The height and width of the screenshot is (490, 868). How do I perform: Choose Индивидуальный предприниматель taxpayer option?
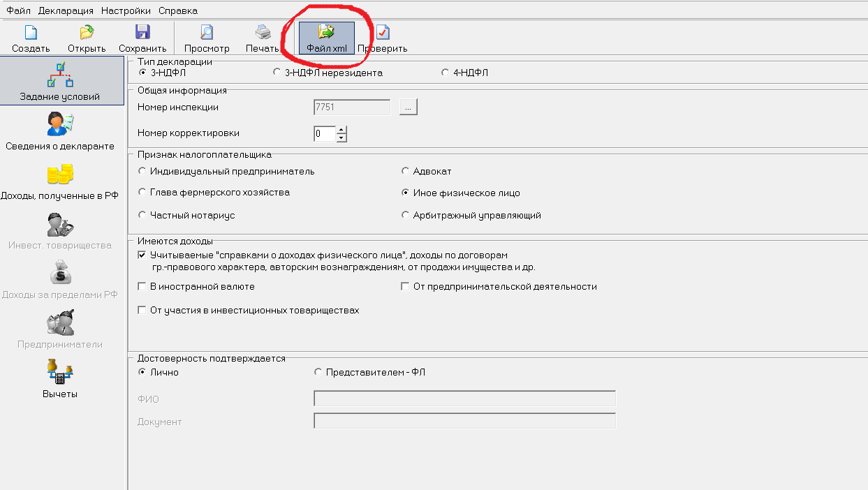(142, 171)
